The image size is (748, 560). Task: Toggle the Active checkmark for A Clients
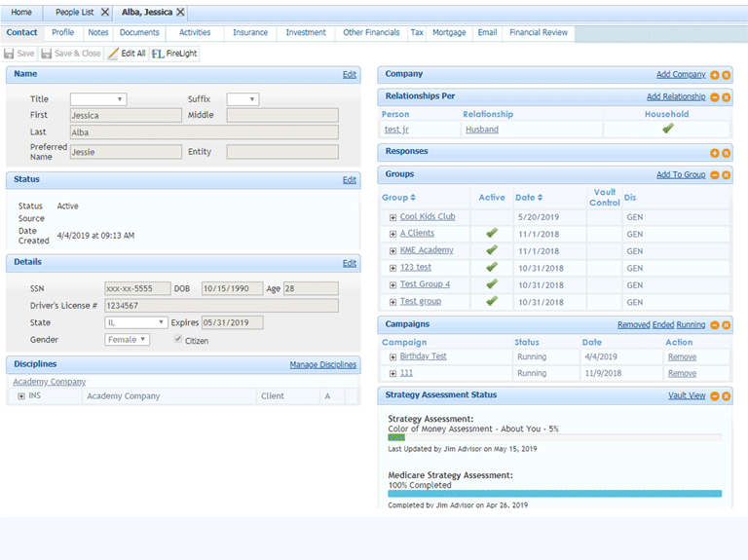[x=491, y=234]
